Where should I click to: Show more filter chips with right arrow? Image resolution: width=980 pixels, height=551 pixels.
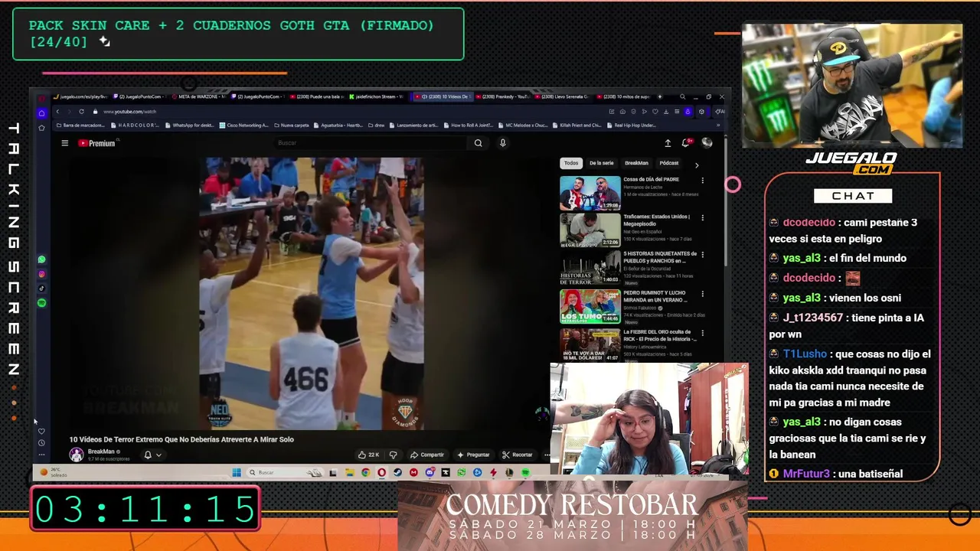pos(697,164)
